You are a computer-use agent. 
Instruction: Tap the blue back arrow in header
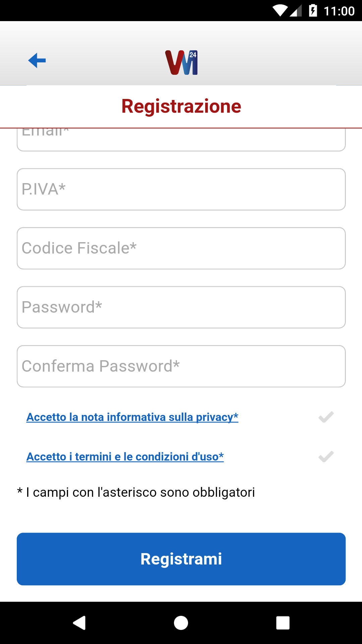coord(37,61)
